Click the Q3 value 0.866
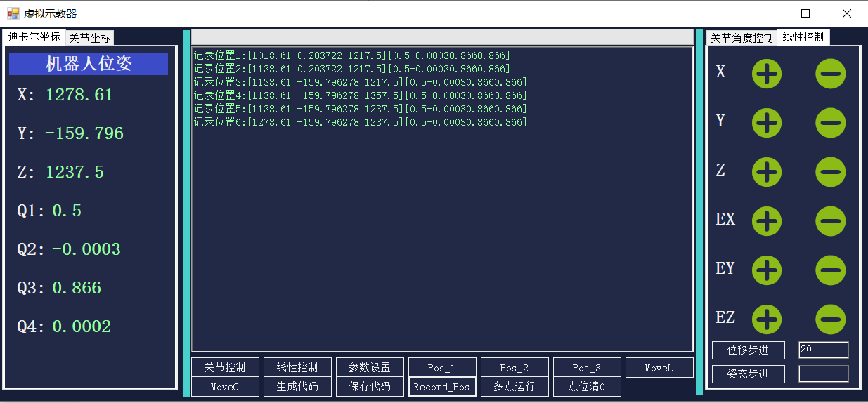 pos(77,288)
